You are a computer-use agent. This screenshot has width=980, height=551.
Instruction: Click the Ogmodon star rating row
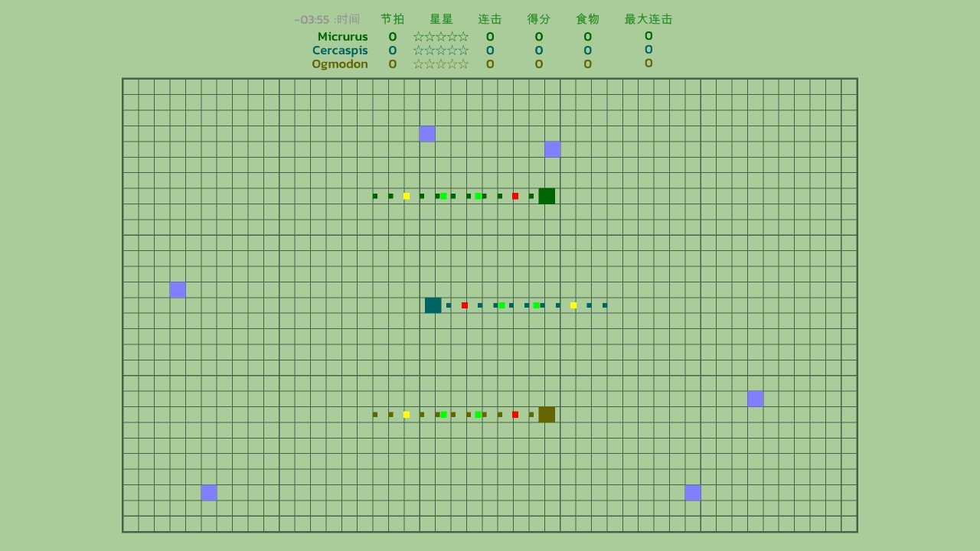pyautogui.click(x=441, y=64)
